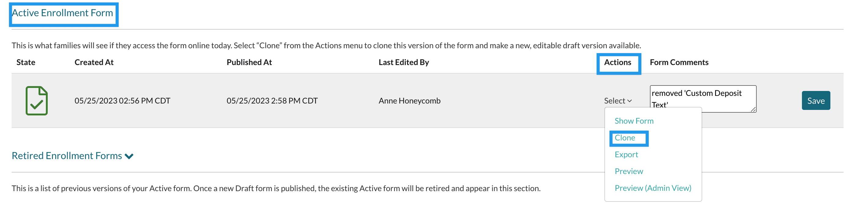Open the Active Enrollment Form heading link
The width and height of the screenshot is (868, 207).
tap(62, 13)
